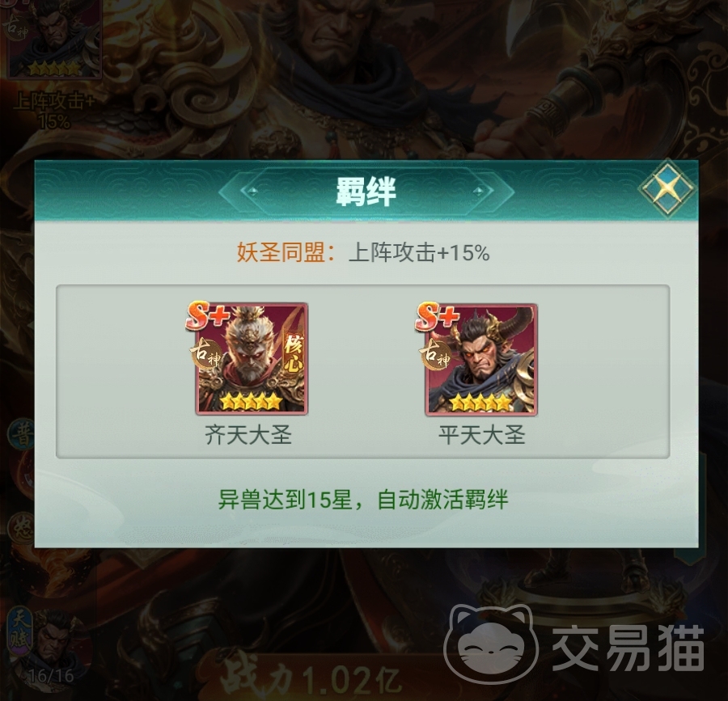This screenshot has height=701, width=728.
Task: Tap the S+ badge on 齐天大圣
Action: [x=208, y=316]
